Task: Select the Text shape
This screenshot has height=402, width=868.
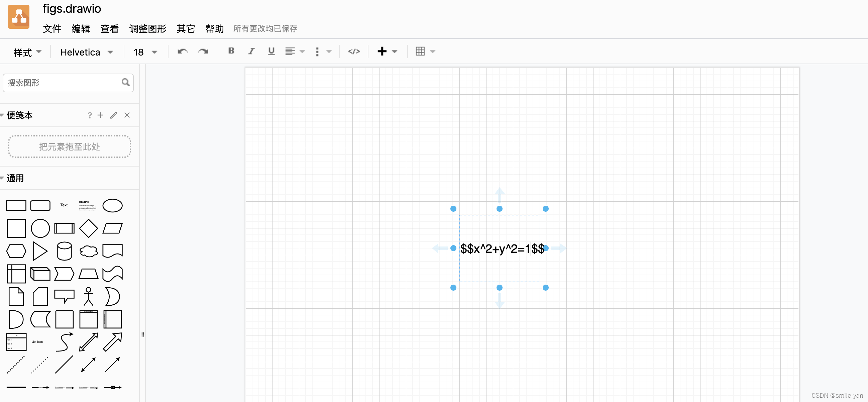Action: (64, 205)
